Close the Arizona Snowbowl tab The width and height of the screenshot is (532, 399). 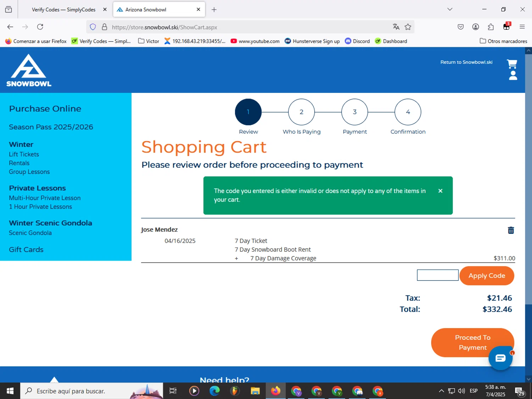(x=198, y=10)
